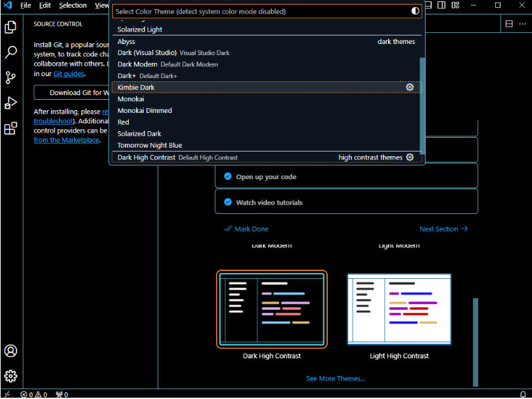Open the customize layout dropdown

455,5
